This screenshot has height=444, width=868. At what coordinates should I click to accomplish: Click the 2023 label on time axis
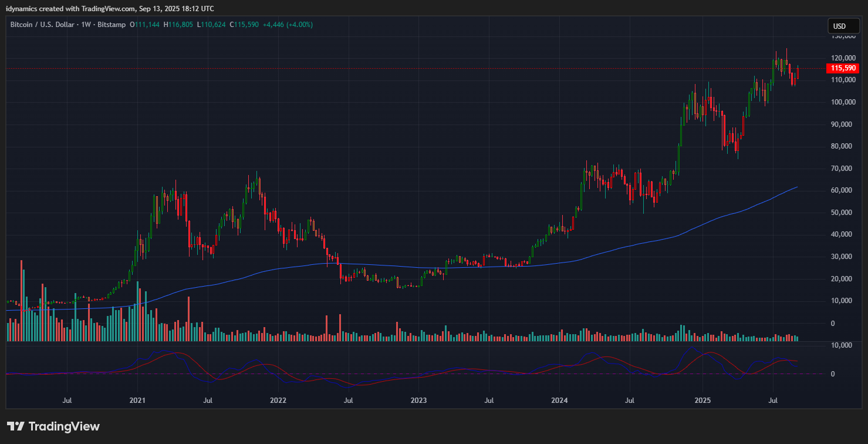tap(418, 400)
